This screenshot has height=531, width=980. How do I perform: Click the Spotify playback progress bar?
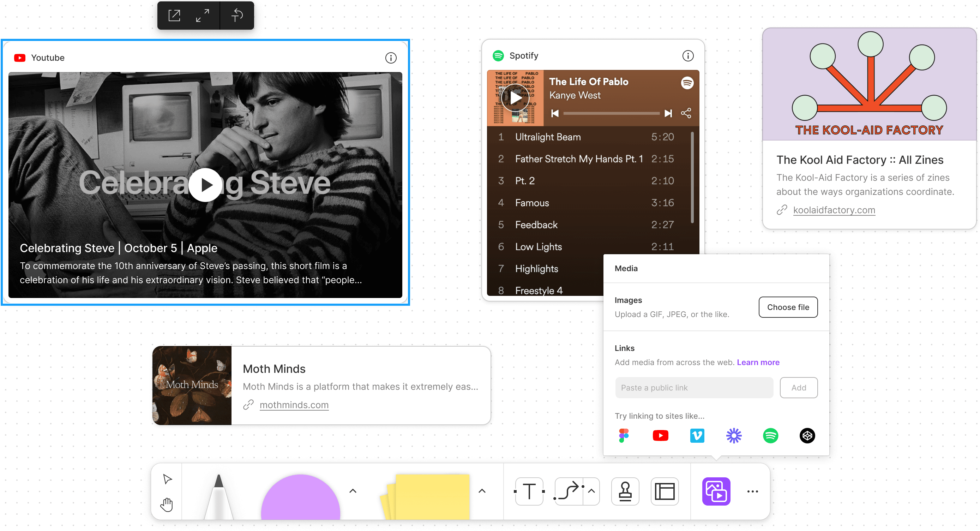point(611,113)
